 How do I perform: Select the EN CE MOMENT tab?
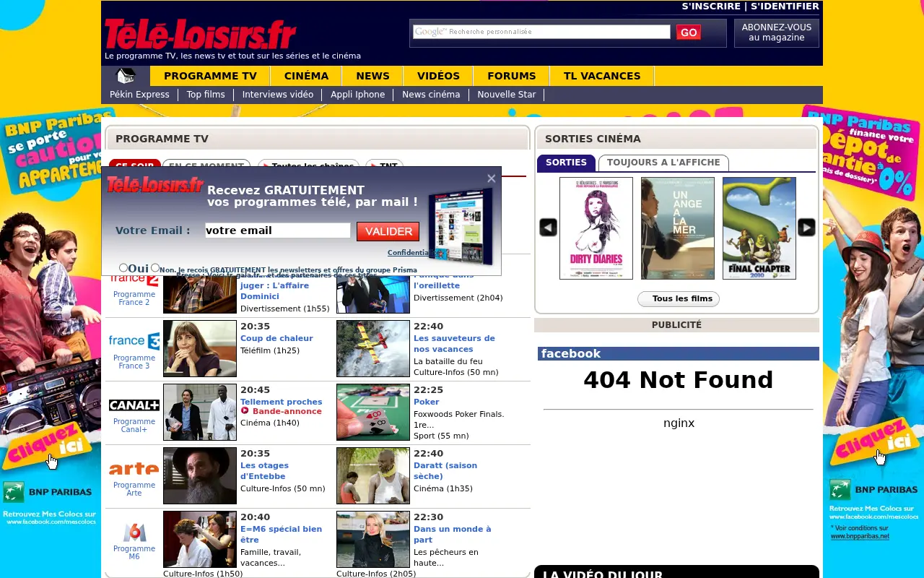point(206,165)
